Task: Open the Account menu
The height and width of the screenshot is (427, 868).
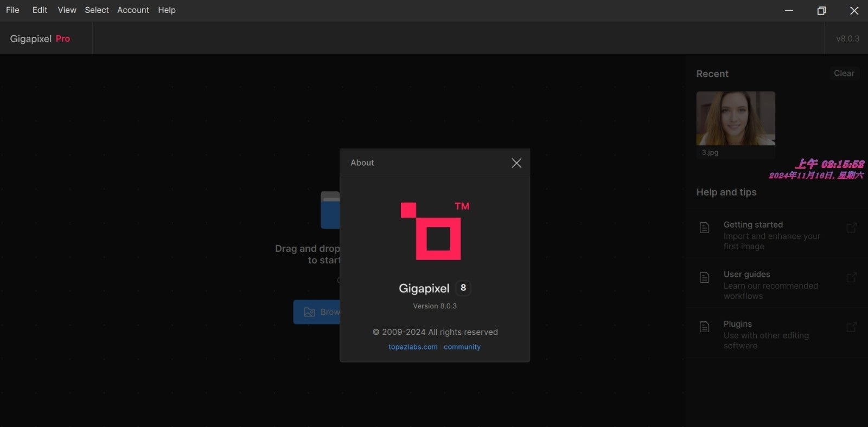Action: coord(133,10)
